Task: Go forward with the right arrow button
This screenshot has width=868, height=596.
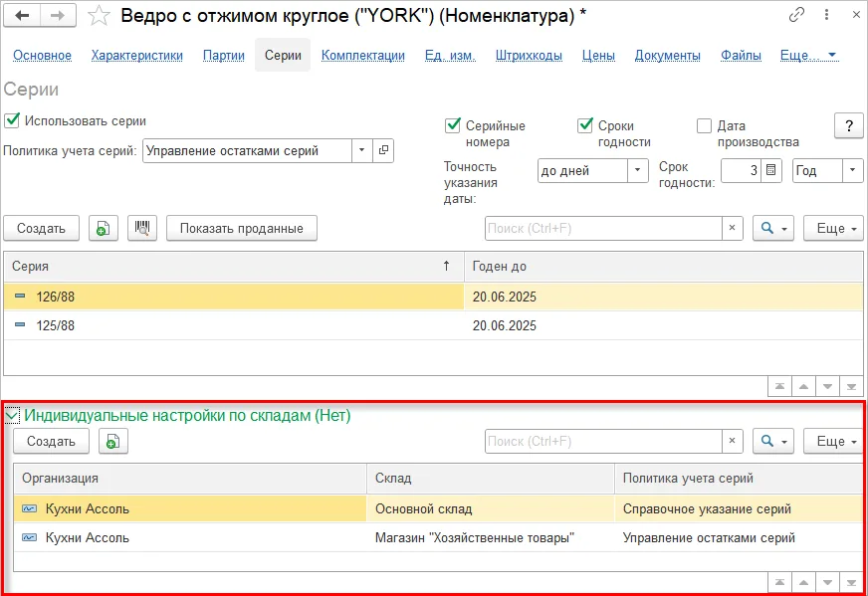Action: coord(58,16)
